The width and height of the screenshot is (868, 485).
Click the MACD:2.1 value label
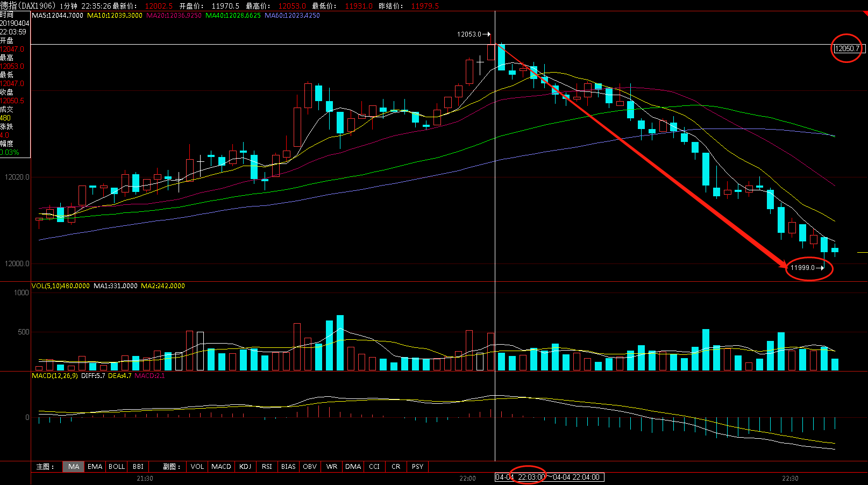click(x=150, y=376)
